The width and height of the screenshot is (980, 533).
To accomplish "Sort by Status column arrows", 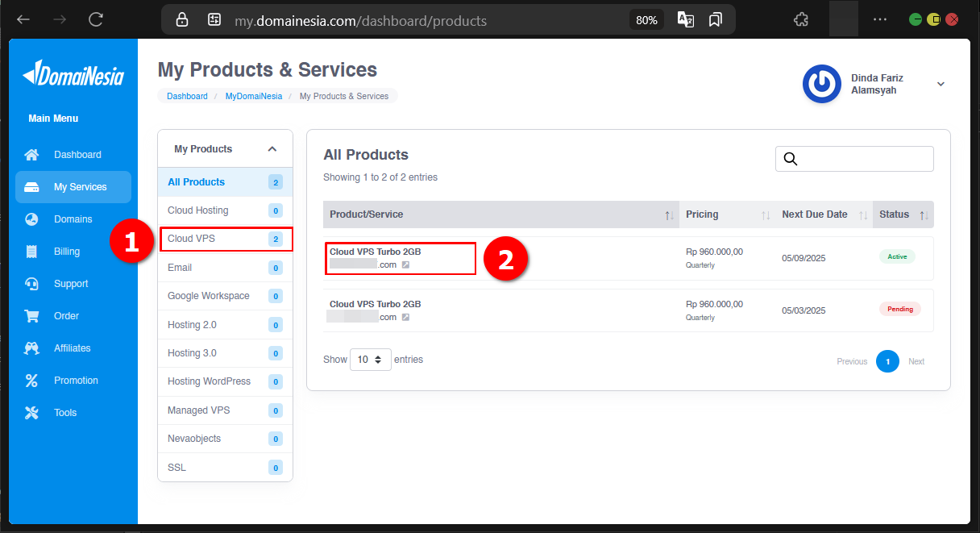I will tap(924, 215).
